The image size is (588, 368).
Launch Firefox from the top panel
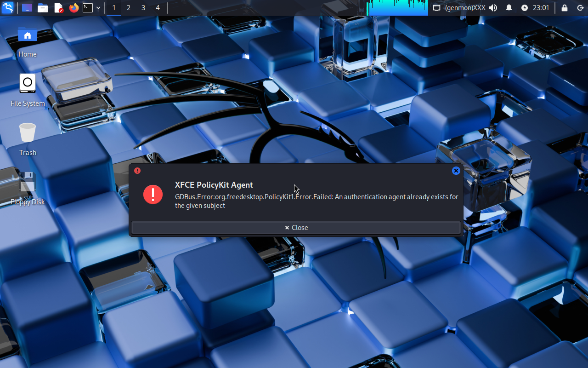tap(74, 8)
